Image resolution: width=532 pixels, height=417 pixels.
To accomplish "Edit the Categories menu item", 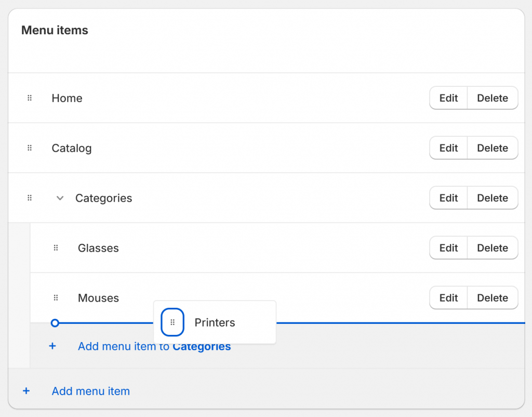I will click(x=448, y=198).
